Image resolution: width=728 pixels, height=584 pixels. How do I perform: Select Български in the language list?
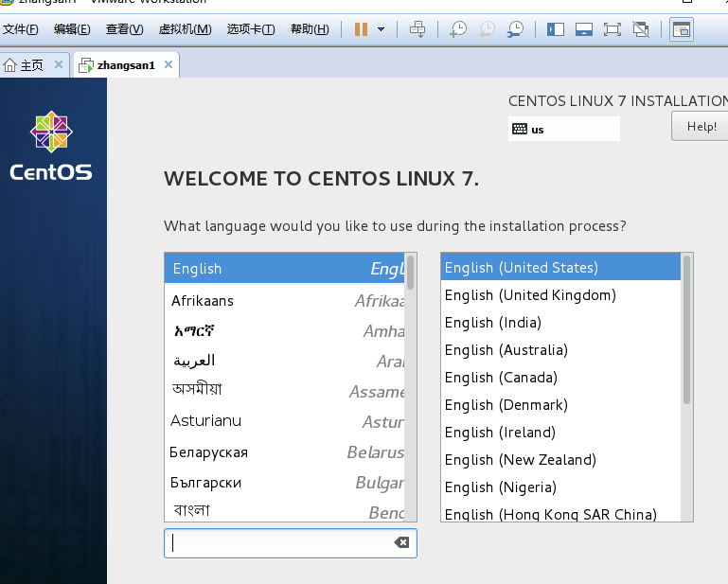(x=284, y=483)
